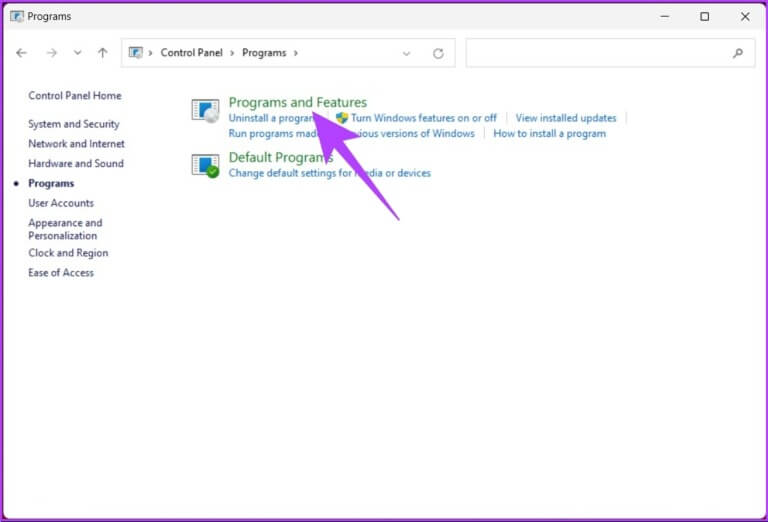
Task: Open Programs and Features heading
Action: (298, 102)
